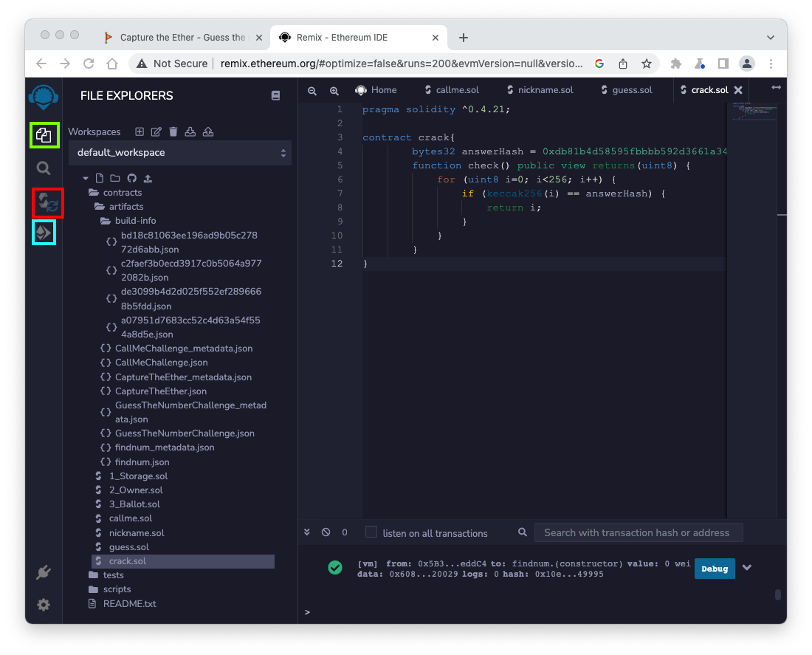Open the Solidity compiler panel
The width and height of the screenshot is (812, 655).
[x=48, y=202]
